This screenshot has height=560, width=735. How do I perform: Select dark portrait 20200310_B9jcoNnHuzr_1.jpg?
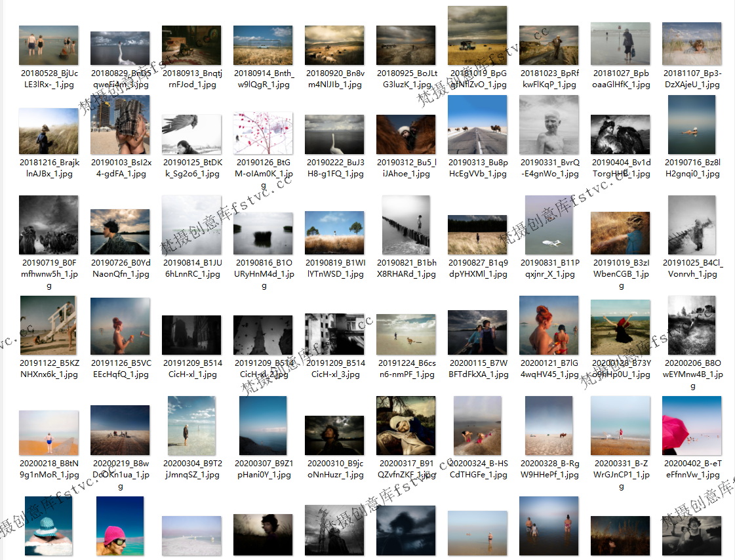coord(334,435)
